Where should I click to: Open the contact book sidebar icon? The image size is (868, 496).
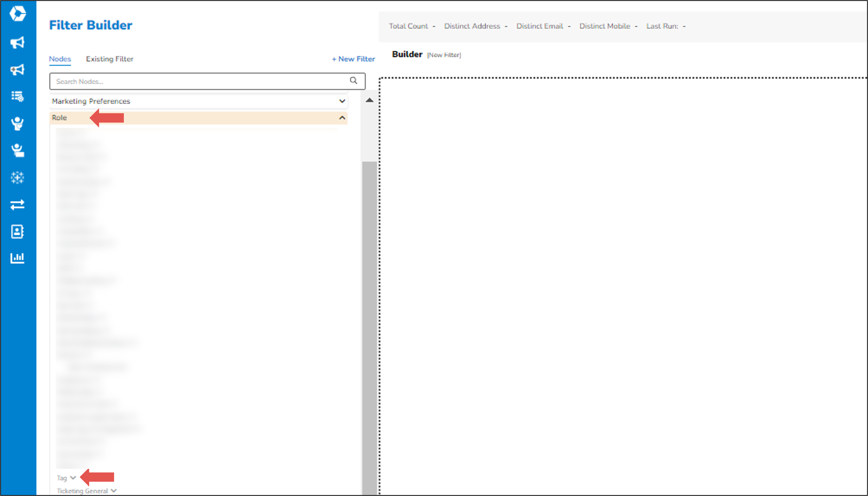17,232
